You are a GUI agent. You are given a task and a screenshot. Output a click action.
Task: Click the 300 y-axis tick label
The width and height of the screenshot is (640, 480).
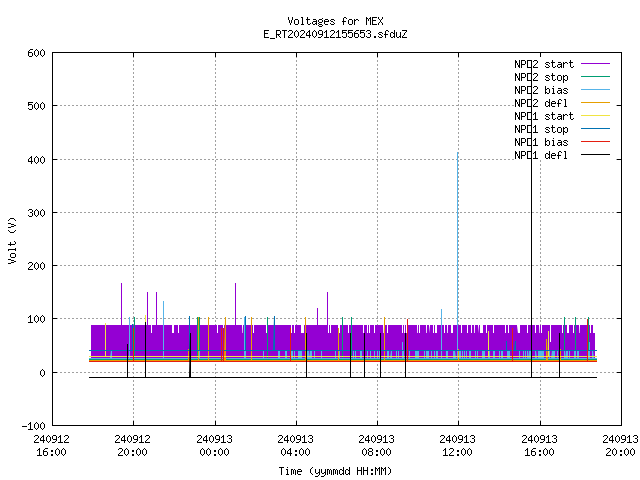click(36, 213)
